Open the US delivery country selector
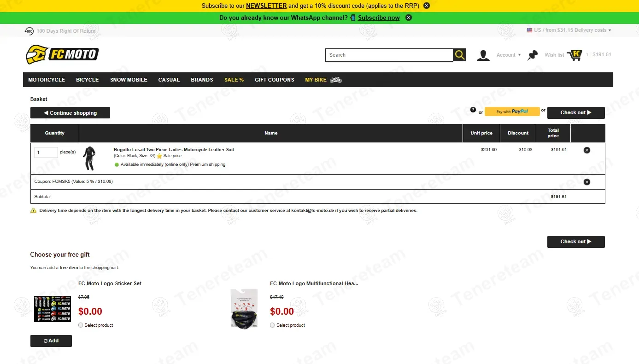This screenshot has width=639, height=364. pyautogui.click(x=569, y=30)
